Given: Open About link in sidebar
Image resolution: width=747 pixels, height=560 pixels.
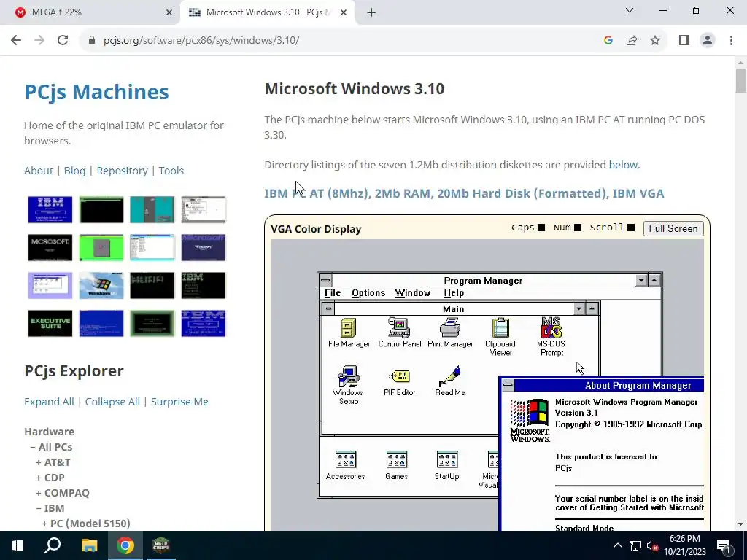Looking at the screenshot, I should coord(39,171).
